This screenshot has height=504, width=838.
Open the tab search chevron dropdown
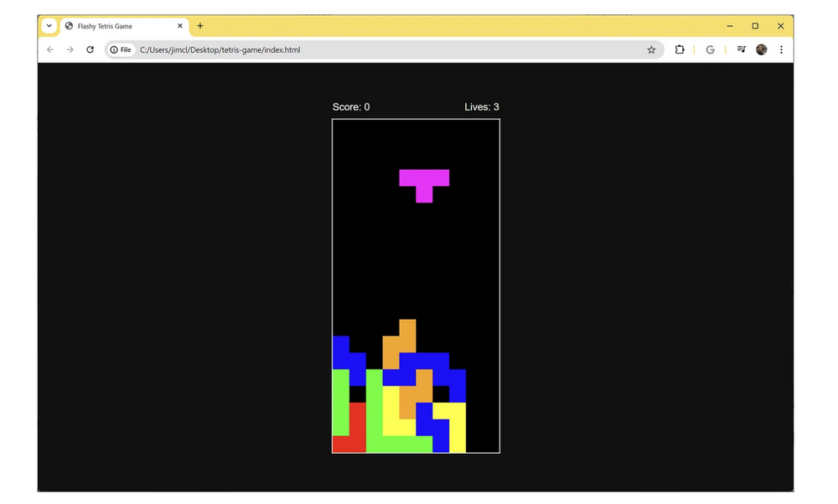(x=49, y=26)
